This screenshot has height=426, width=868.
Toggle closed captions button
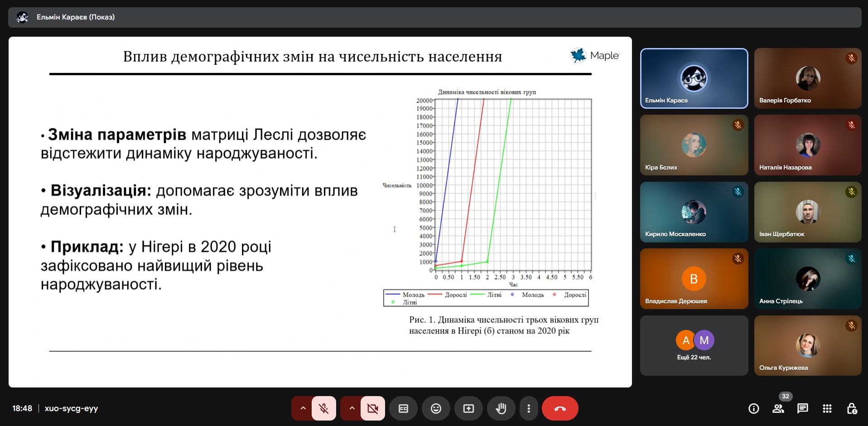[403, 408]
